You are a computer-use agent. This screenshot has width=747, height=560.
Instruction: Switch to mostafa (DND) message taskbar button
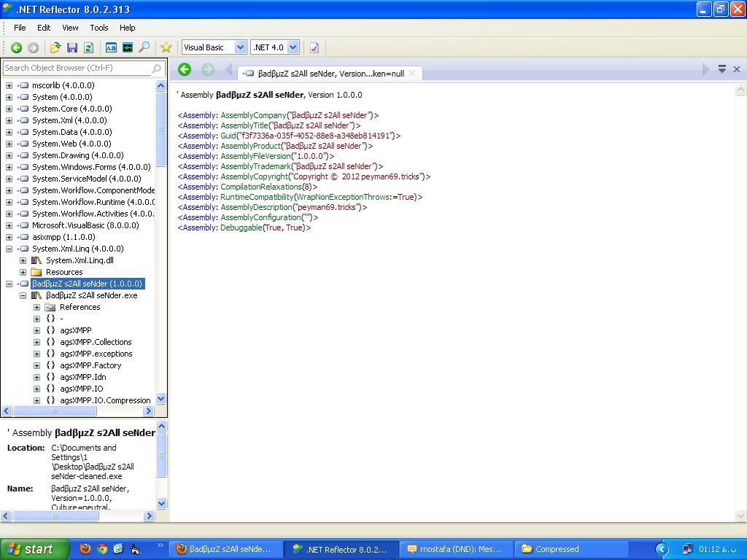pyautogui.click(x=456, y=550)
